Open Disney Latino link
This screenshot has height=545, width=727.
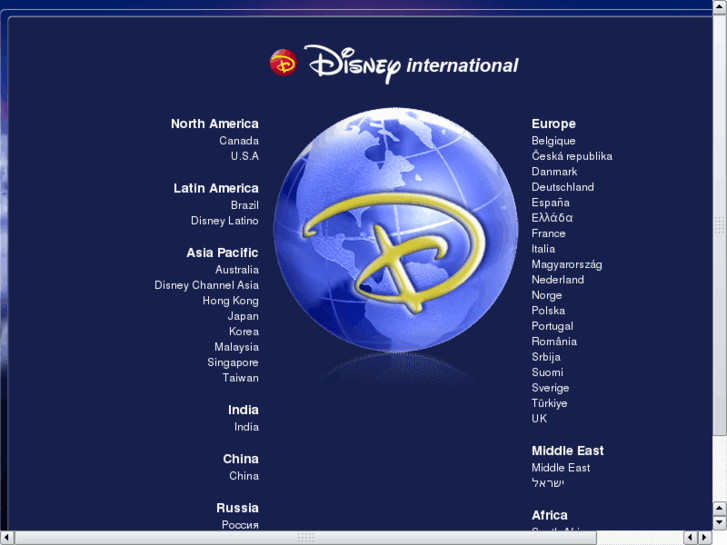224,220
